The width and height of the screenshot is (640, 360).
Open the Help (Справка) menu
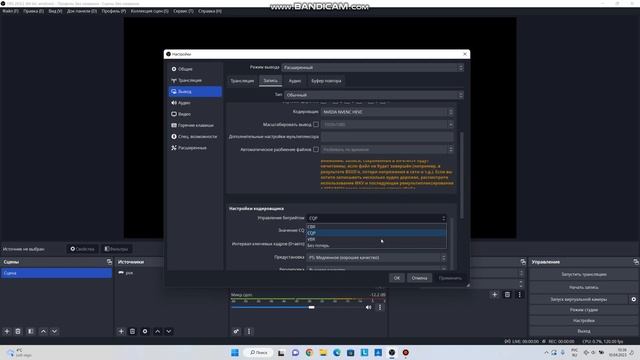(x=210, y=11)
